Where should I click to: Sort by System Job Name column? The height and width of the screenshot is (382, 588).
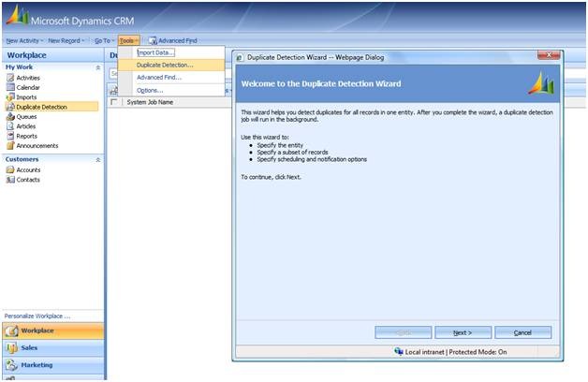[x=150, y=102]
